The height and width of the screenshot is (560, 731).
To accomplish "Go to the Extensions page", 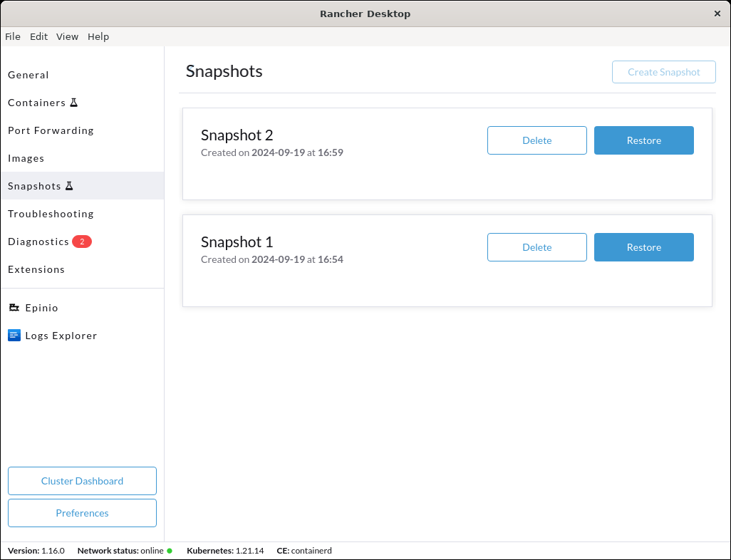I will [36, 269].
